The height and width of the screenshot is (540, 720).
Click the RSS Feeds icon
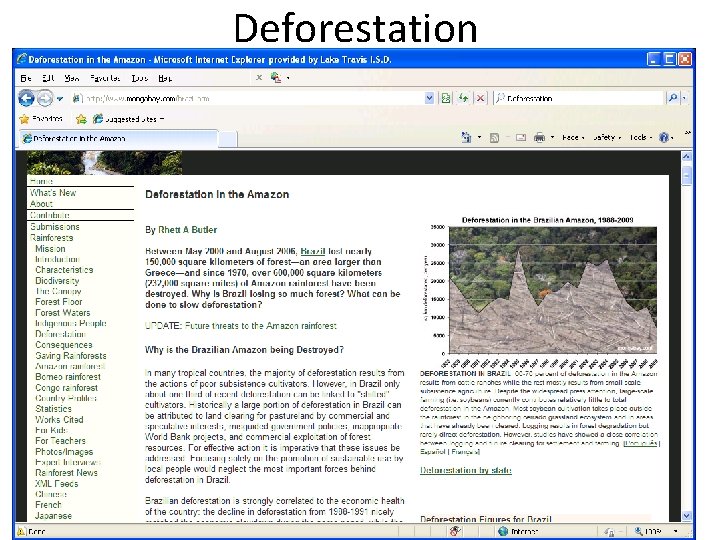pyautogui.click(x=494, y=137)
